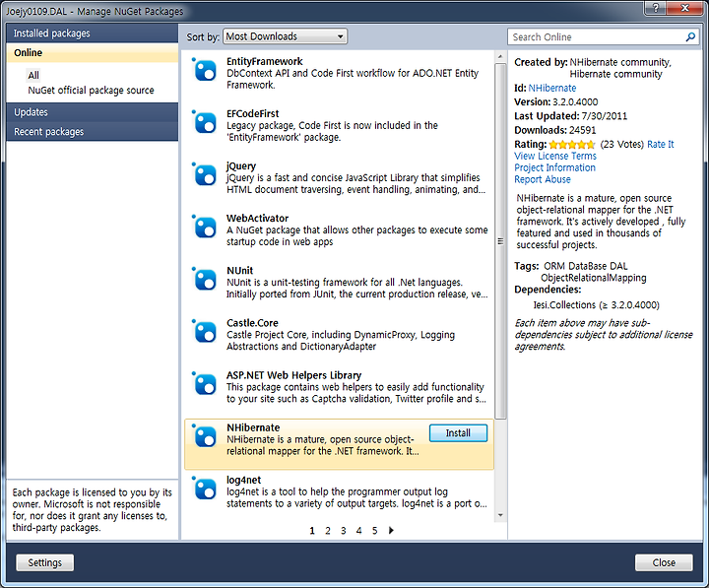Click the EntityFramework package icon
Viewport: 709px width, 588px height.
point(205,70)
